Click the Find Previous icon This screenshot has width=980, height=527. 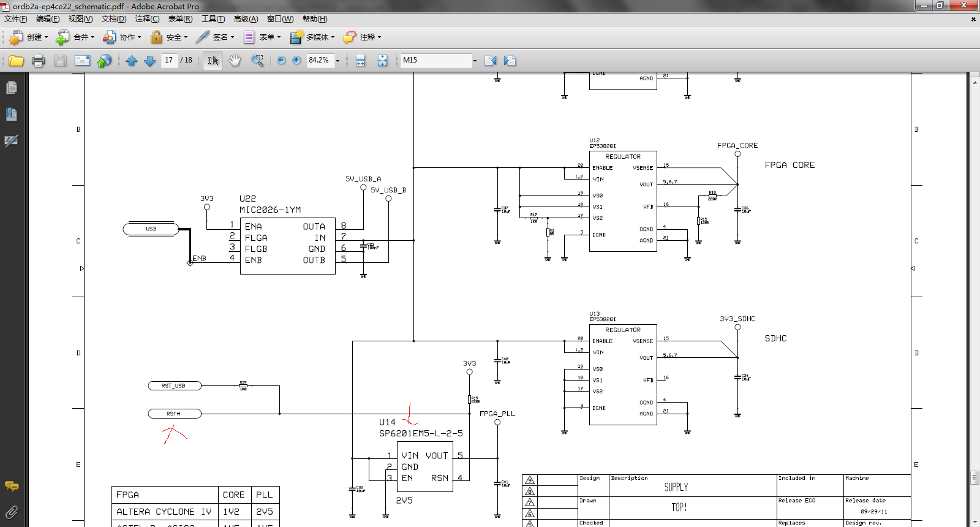491,61
